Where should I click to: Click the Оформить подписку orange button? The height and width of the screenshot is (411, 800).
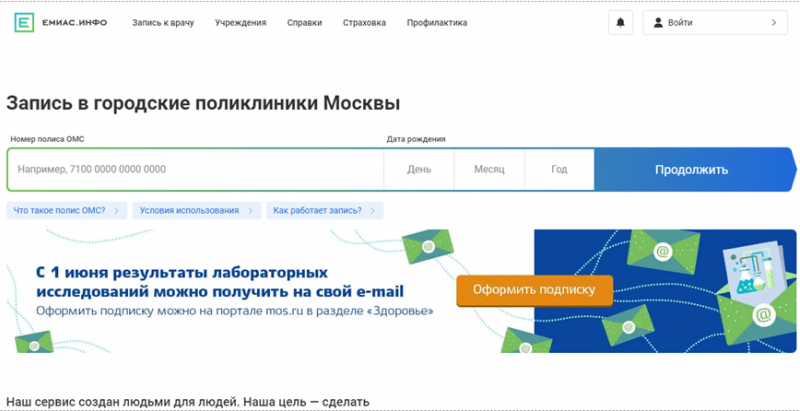(x=534, y=290)
